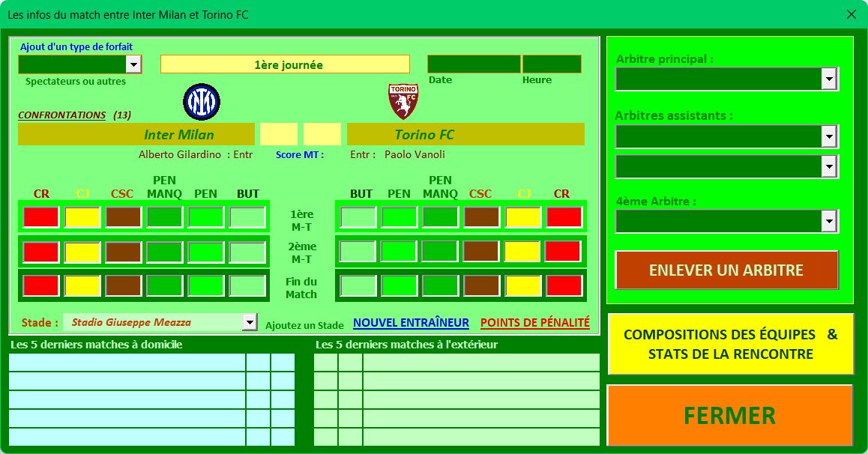Click ENLEVER UN ARBITRE button
The image size is (868, 454).
pyautogui.click(x=726, y=270)
